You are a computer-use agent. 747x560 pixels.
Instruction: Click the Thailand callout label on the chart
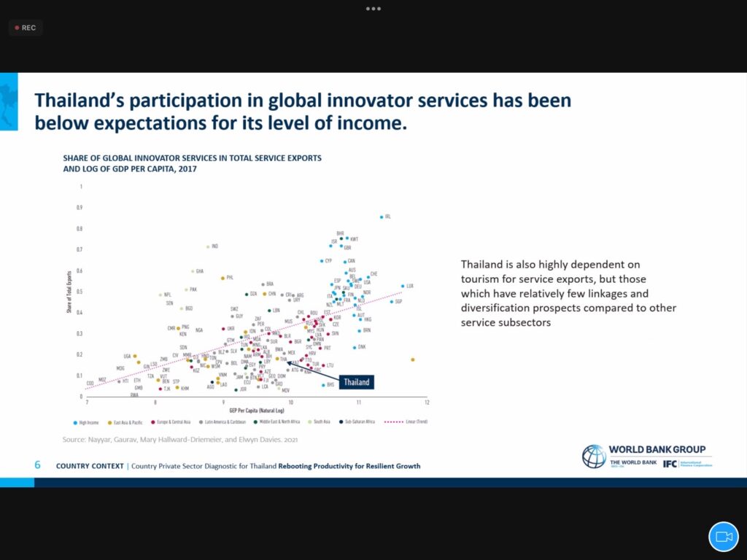[x=357, y=381]
